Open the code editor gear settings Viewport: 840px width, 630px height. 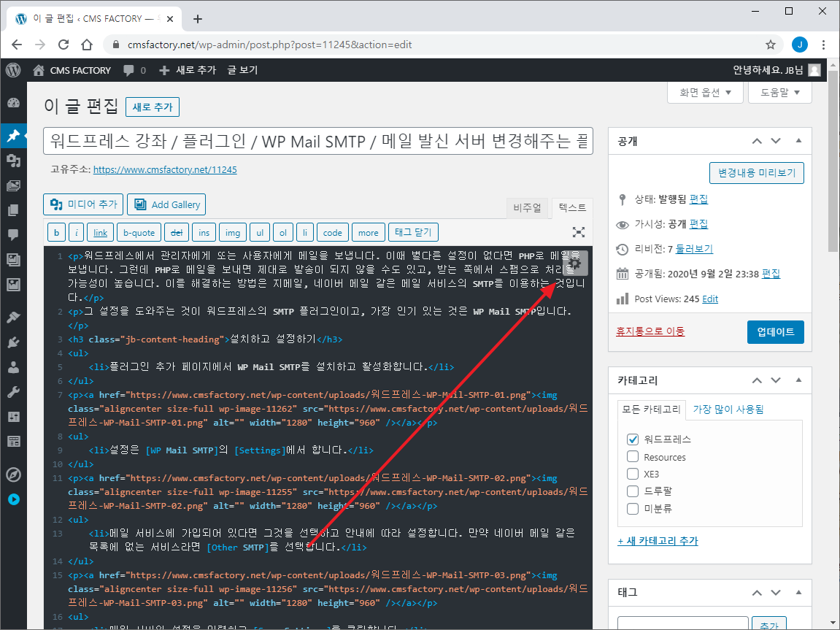(x=575, y=264)
